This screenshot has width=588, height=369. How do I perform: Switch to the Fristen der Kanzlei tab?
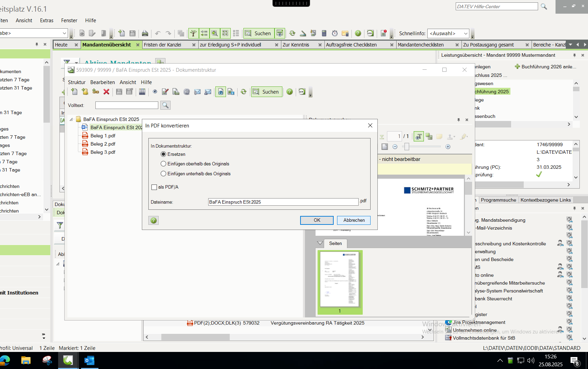coord(162,45)
